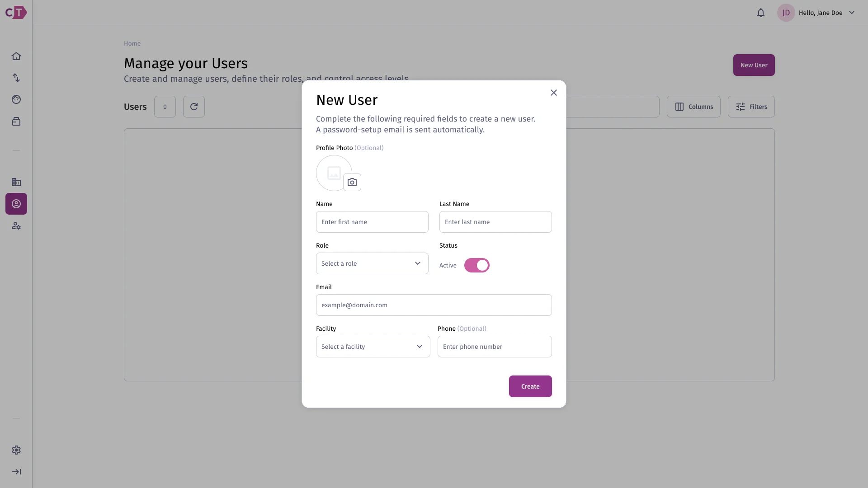Viewport: 868px width, 488px height.
Task: Expand sidebar with the arrow icon
Action: [16, 472]
